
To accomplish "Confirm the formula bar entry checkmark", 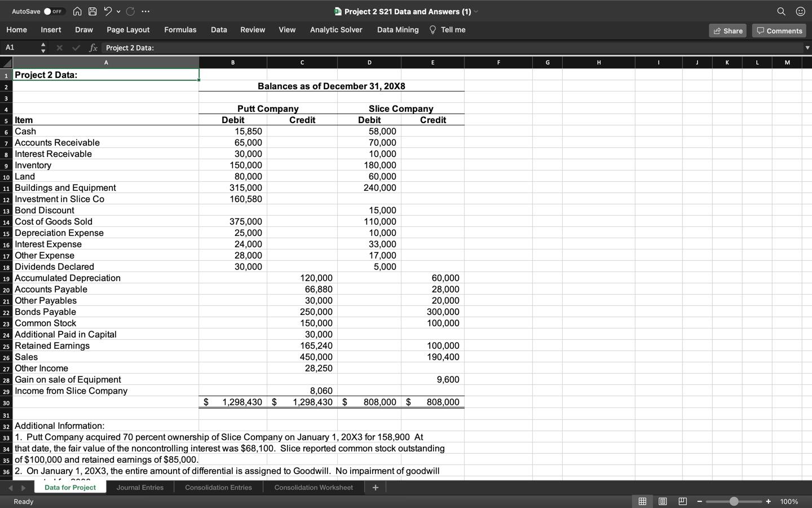I will pos(76,48).
